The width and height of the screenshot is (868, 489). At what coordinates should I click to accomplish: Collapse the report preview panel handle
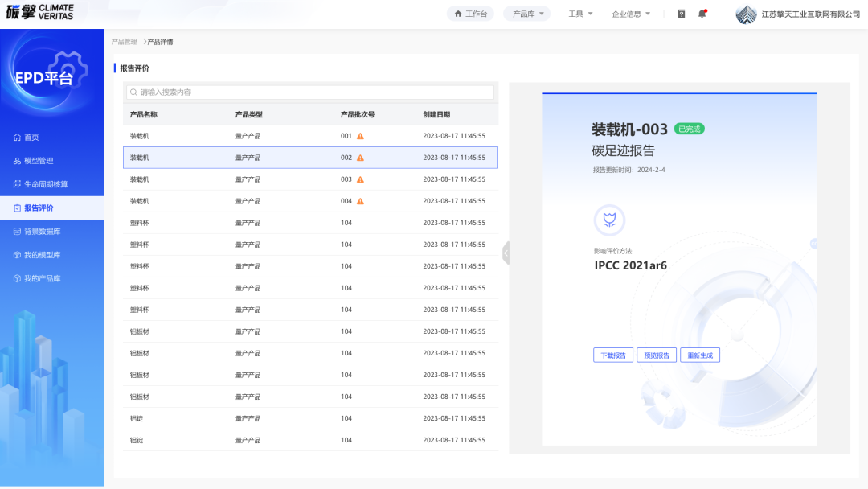click(506, 253)
